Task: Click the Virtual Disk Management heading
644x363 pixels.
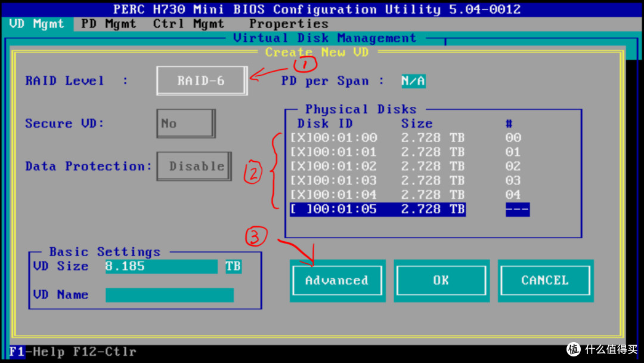Action: [325, 38]
